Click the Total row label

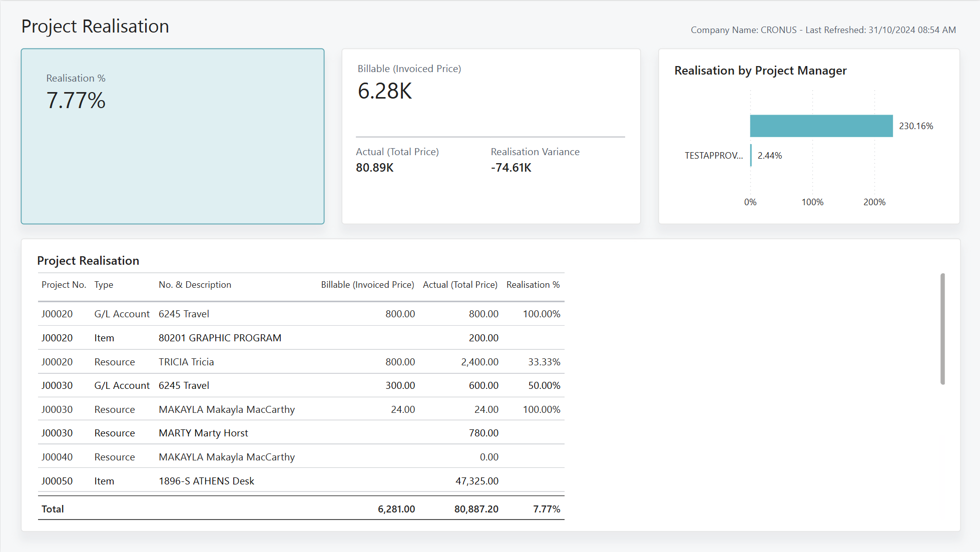coord(53,509)
